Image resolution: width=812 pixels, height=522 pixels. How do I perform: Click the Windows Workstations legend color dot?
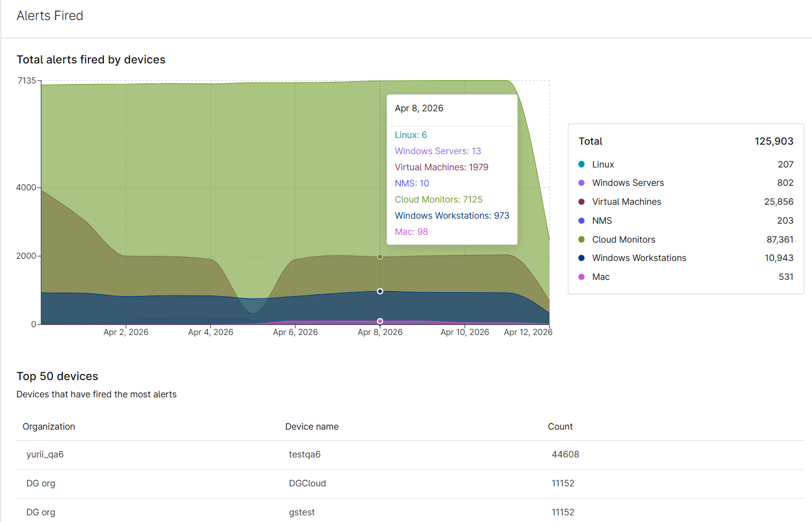582,258
